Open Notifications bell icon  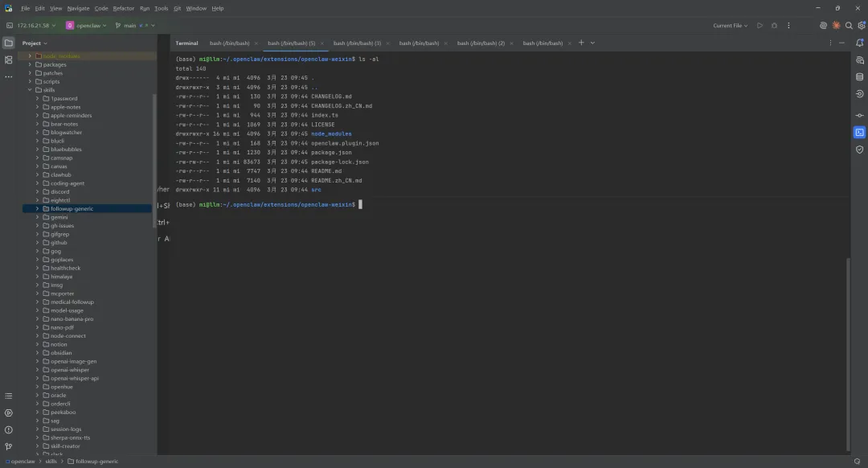859,43
